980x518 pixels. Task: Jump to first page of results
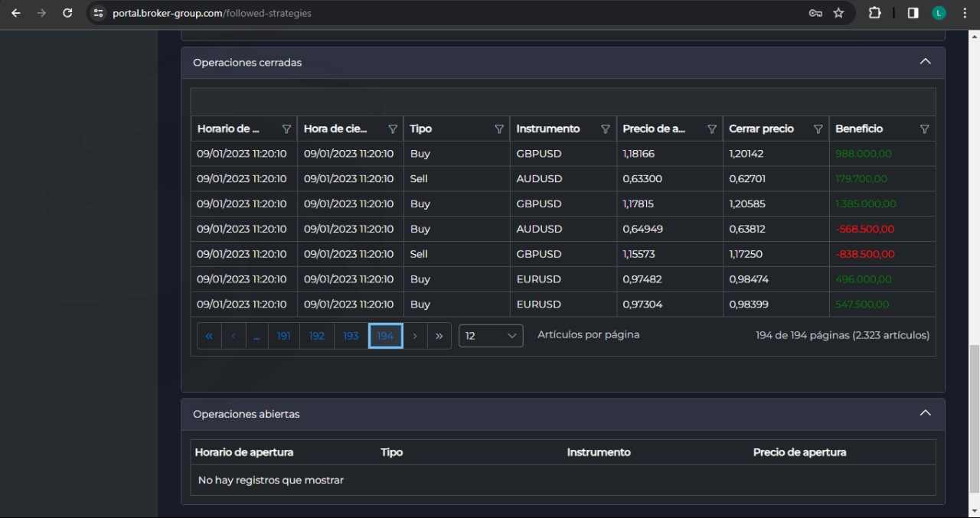pos(209,336)
